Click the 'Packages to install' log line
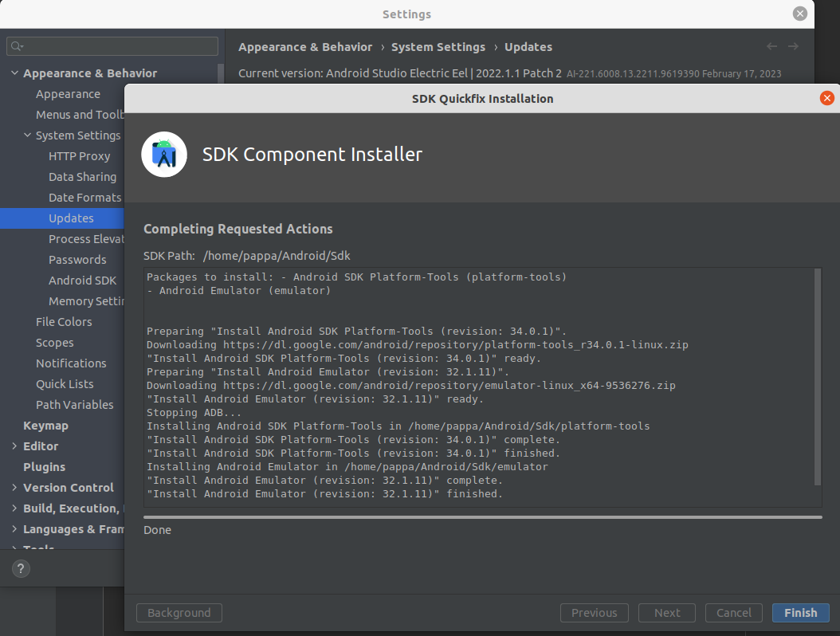Viewport: 840px width, 636px height. (357, 277)
